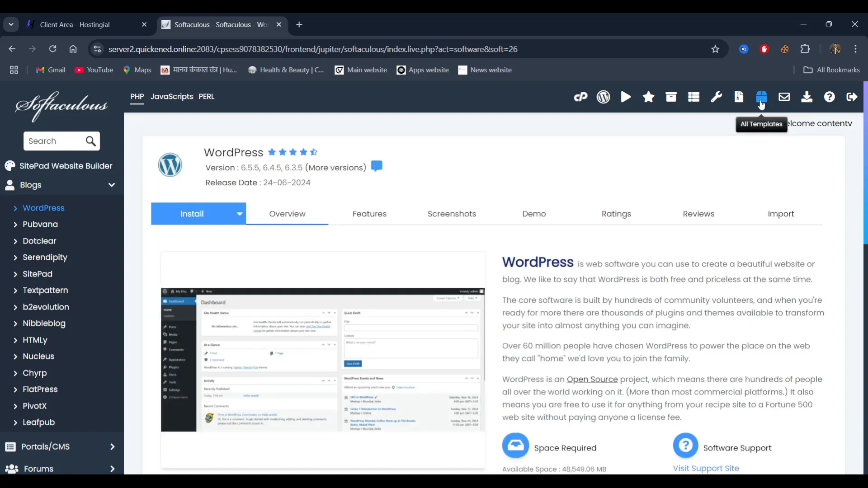
Task: Switch to Overview tab
Action: (287, 214)
